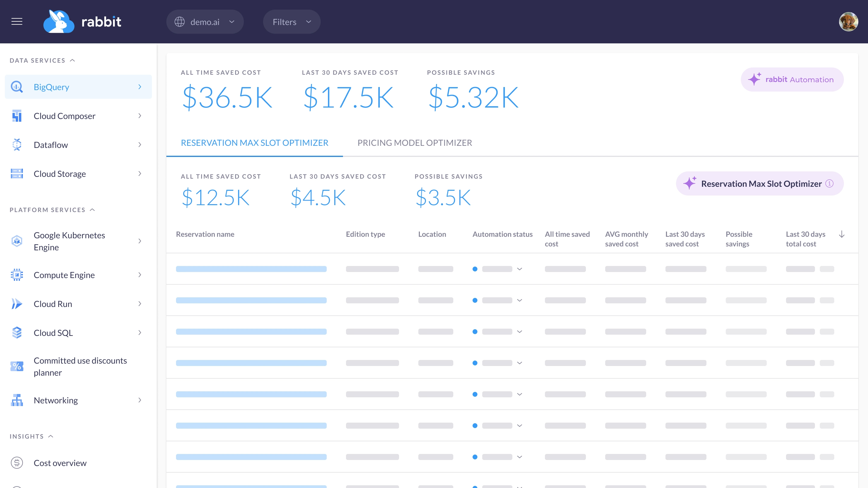Open the Filters dropdown
This screenshot has width=868, height=488.
(292, 22)
